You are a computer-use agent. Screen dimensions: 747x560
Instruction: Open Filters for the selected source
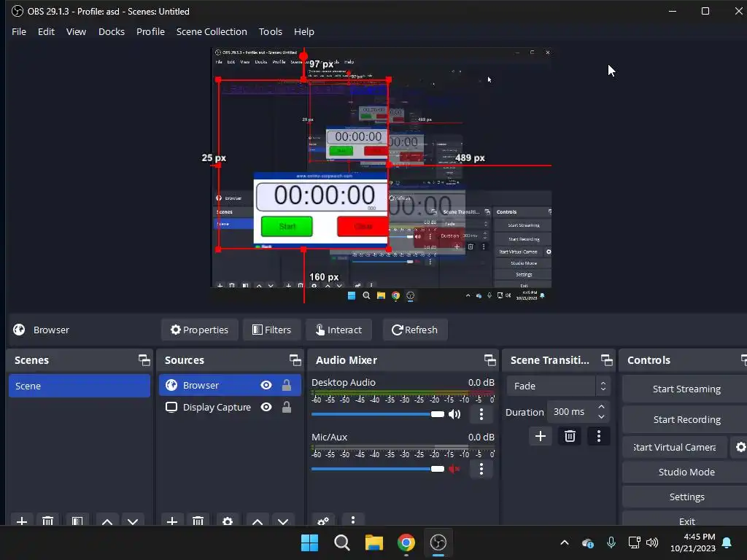tap(271, 330)
